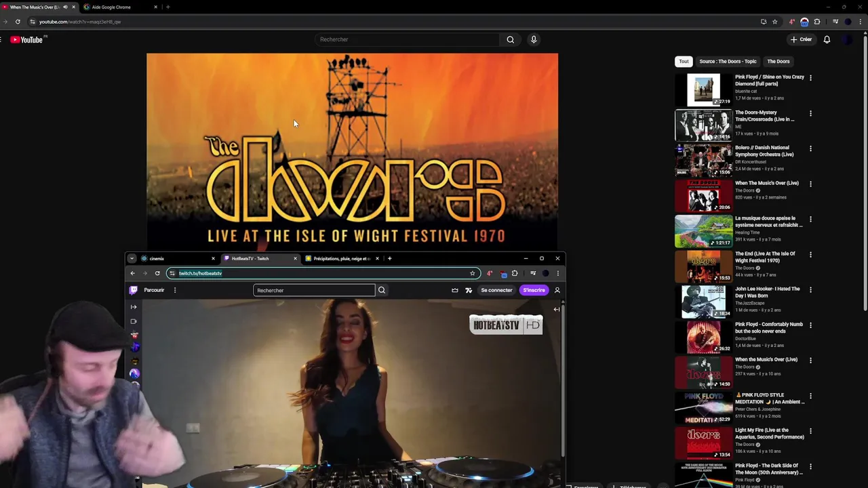The image size is (868, 488).
Task: Open John Lee Hooker I Hated The Day link
Action: pyautogui.click(x=768, y=292)
